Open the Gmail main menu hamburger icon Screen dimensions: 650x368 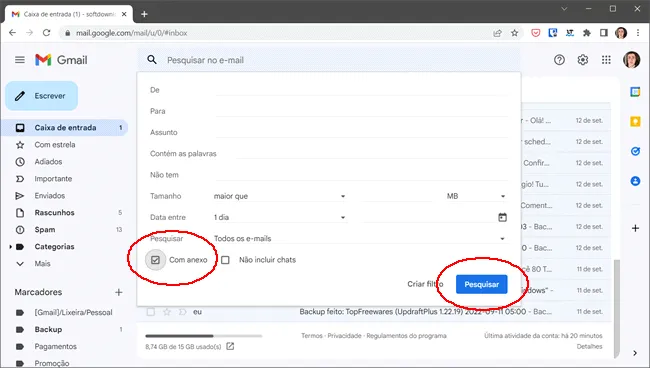(x=20, y=60)
